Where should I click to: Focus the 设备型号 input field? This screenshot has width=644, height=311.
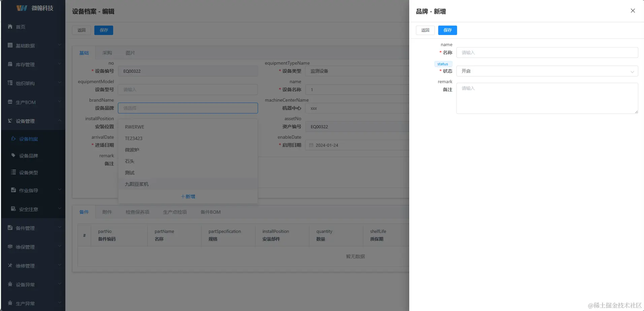pos(188,90)
